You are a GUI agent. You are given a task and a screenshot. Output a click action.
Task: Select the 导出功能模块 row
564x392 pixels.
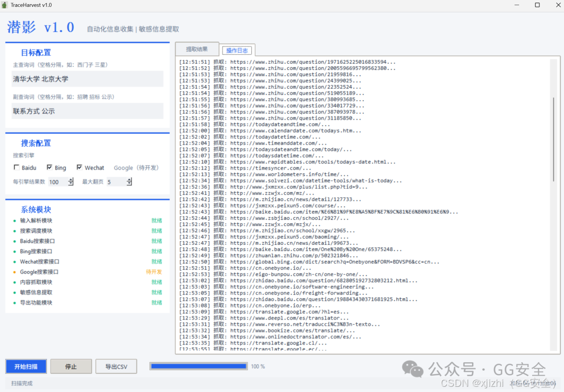coord(87,302)
